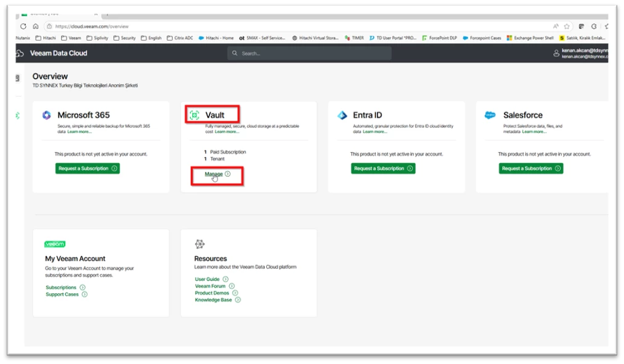Open the Subscriptions link under My Veeam Account
The width and height of the screenshot is (624, 364).
point(61,287)
